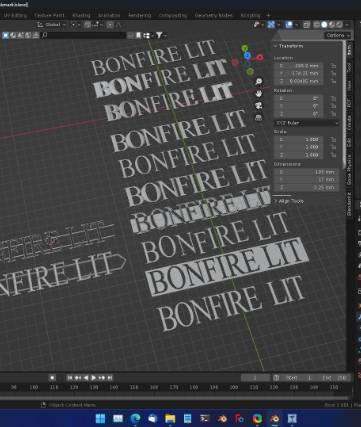
Task: Open the XYZ Euler rotation mode dropdown
Action: click(307, 123)
